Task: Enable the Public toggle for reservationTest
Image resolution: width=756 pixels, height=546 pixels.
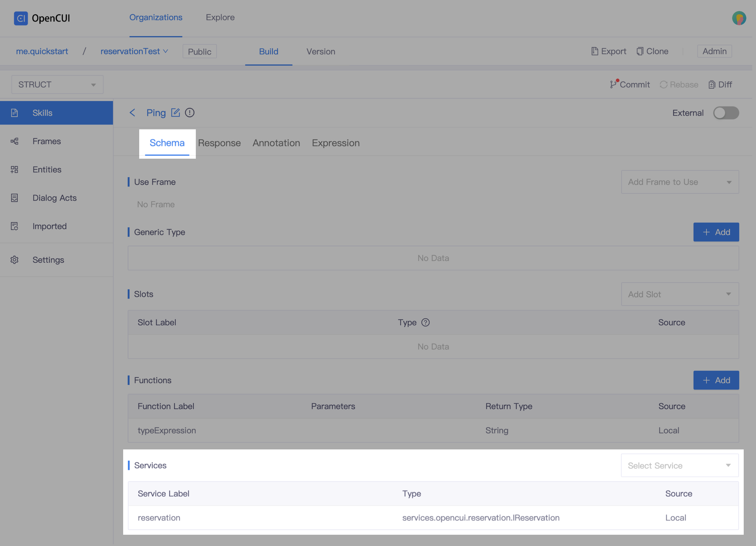Action: coord(200,51)
